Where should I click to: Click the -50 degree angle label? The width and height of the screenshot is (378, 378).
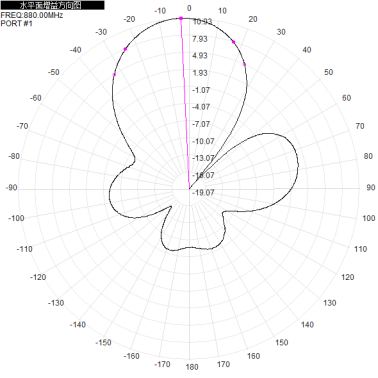tap(54, 72)
